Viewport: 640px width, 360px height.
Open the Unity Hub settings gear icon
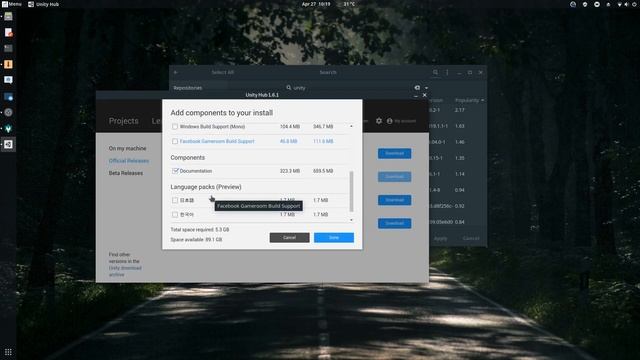[x=379, y=121]
